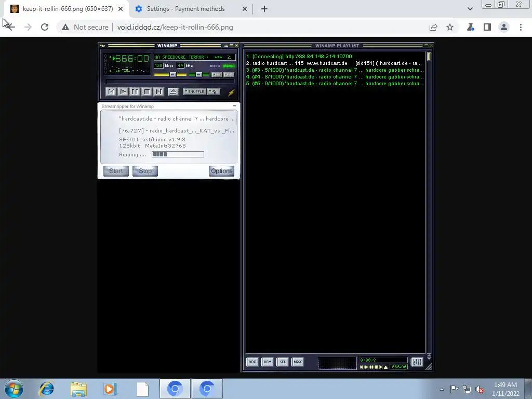
Task: Click the playlist mini eject button
Action: 386,367
